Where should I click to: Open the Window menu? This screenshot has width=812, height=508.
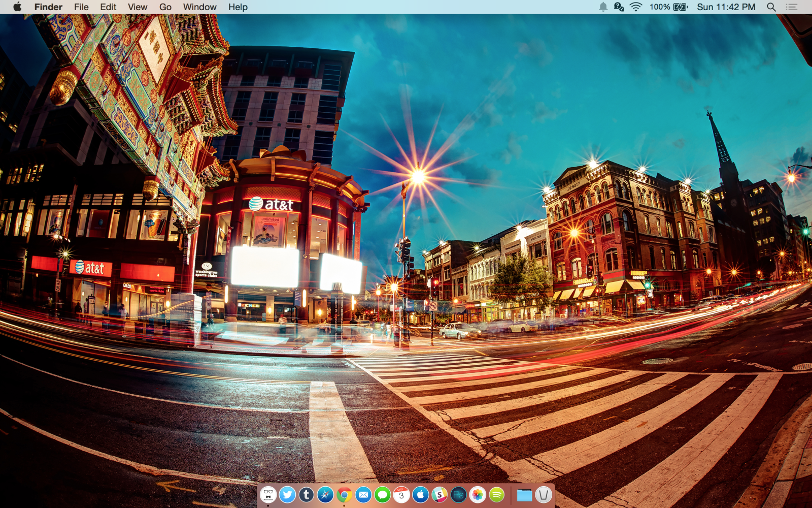point(200,7)
